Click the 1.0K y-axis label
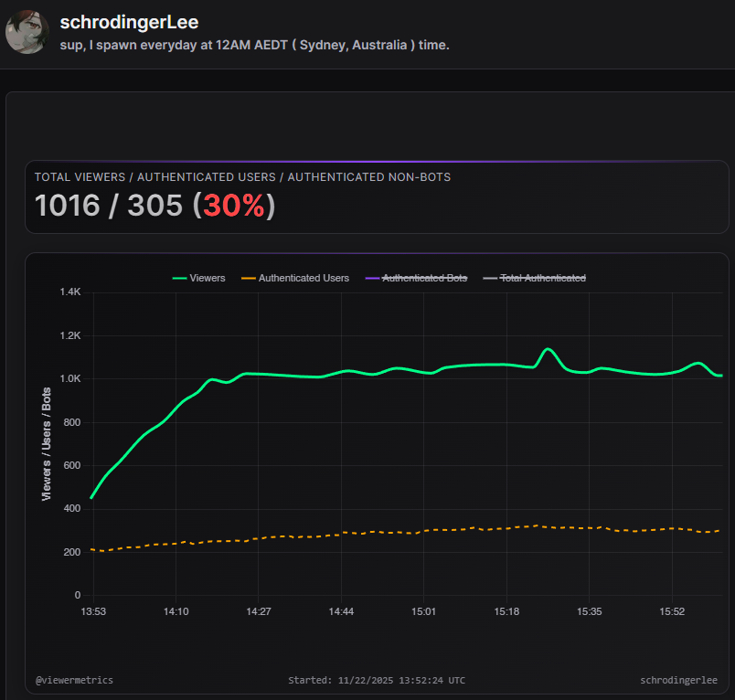Screen dimensions: 735x700 tap(70, 378)
